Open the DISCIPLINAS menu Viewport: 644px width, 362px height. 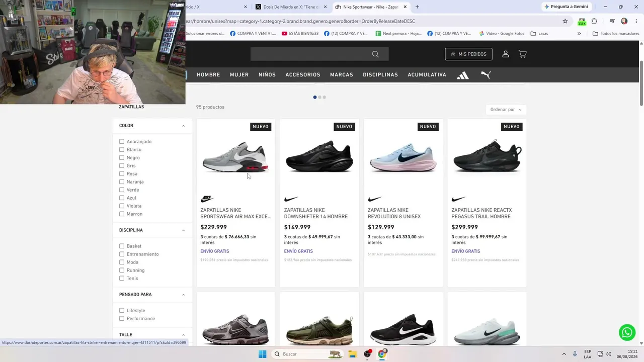click(380, 74)
